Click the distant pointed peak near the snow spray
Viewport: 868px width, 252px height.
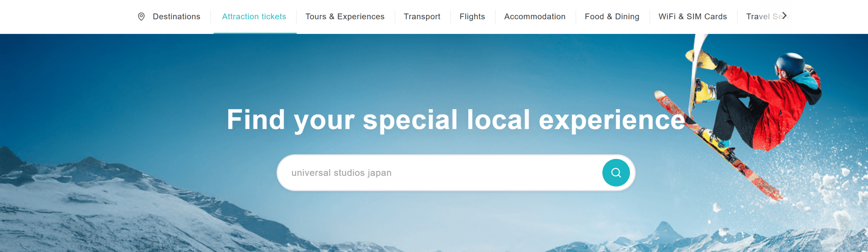coord(665,230)
